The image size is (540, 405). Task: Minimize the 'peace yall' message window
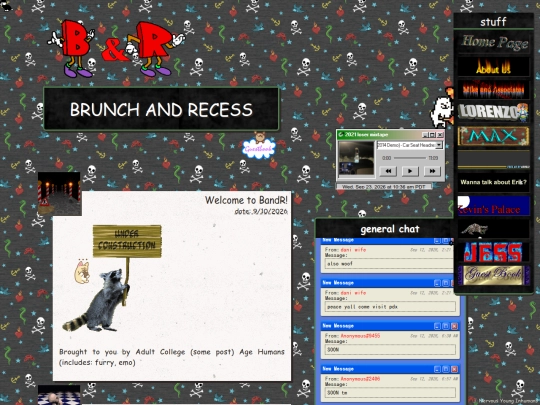coord(437,283)
